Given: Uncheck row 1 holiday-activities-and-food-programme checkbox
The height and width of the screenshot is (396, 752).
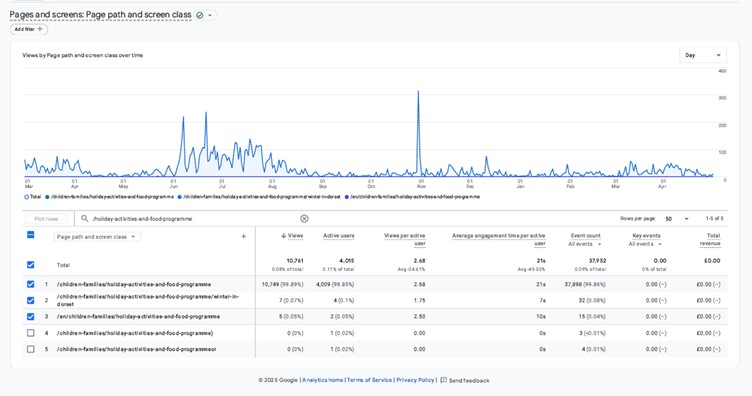Looking at the screenshot, I should coord(30,284).
